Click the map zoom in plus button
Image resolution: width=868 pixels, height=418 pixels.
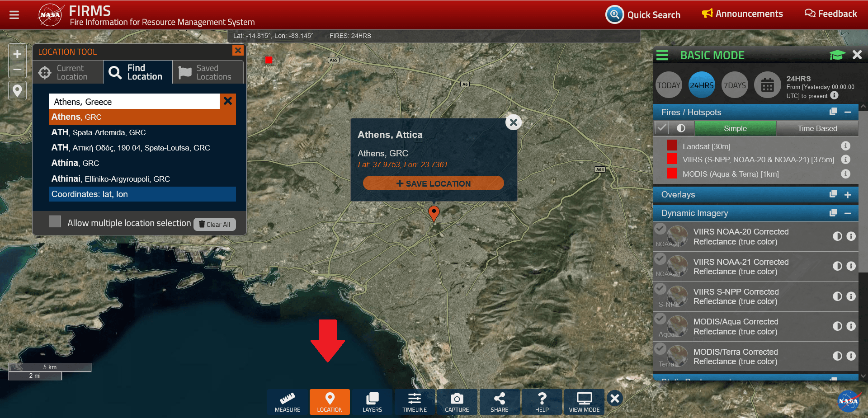click(17, 54)
